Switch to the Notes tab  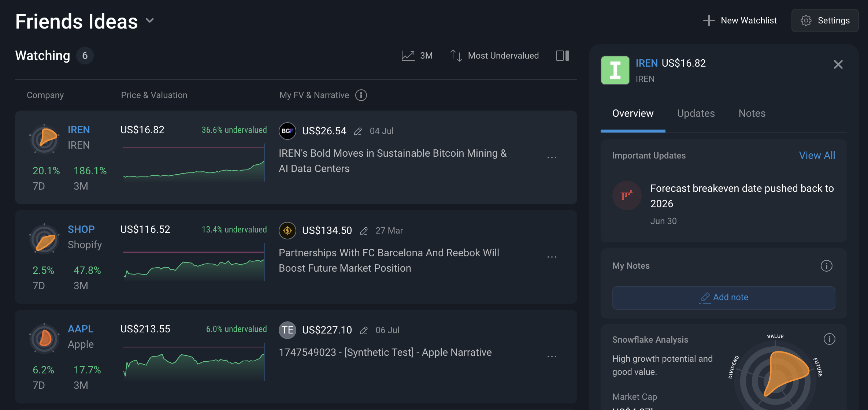752,113
